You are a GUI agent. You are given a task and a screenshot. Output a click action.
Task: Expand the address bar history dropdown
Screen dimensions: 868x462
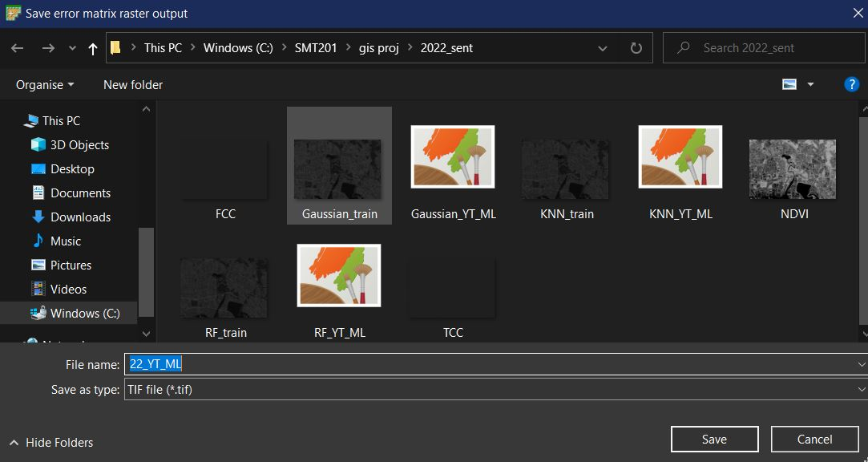pos(603,48)
